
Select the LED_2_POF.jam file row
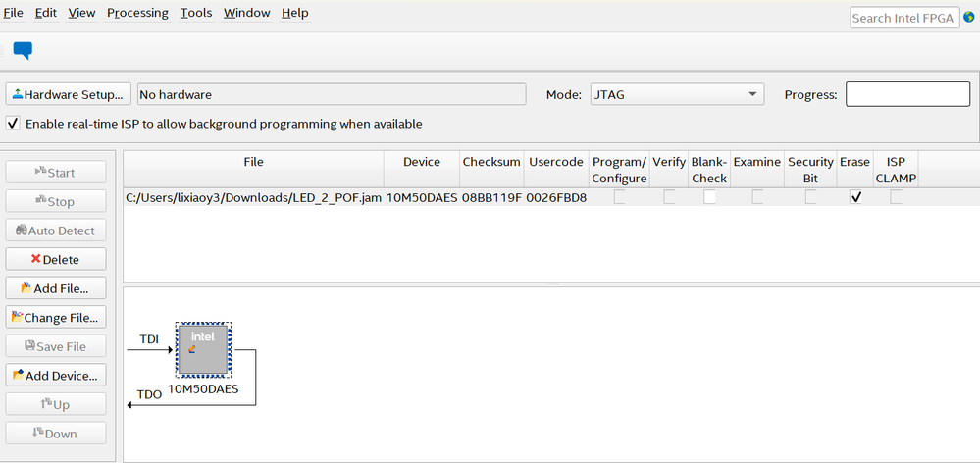coord(253,197)
